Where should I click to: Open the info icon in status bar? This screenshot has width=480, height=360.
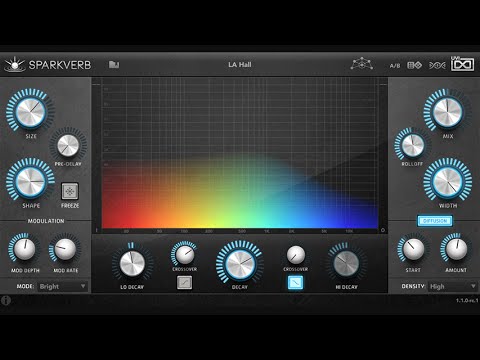click(x=6, y=300)
